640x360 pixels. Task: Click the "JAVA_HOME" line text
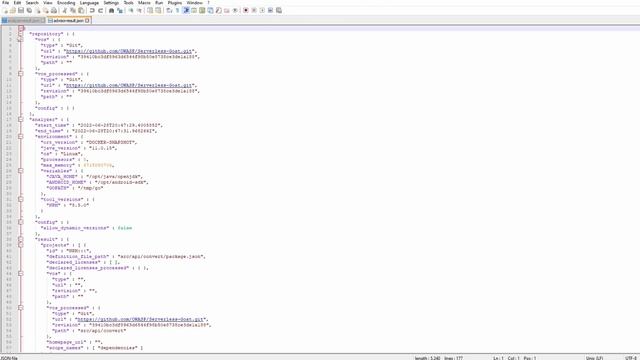[x=95, y=177]
